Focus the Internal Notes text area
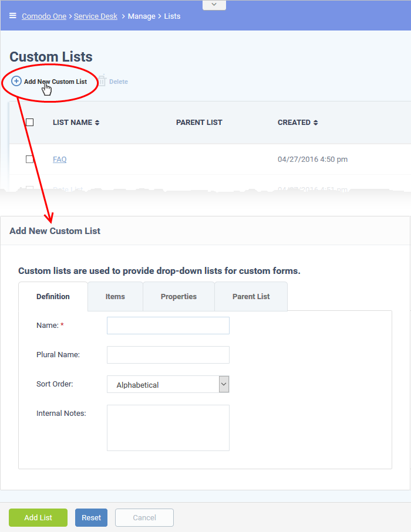Image resolution: width=411 pixels, height=532 pixels. 168,428
